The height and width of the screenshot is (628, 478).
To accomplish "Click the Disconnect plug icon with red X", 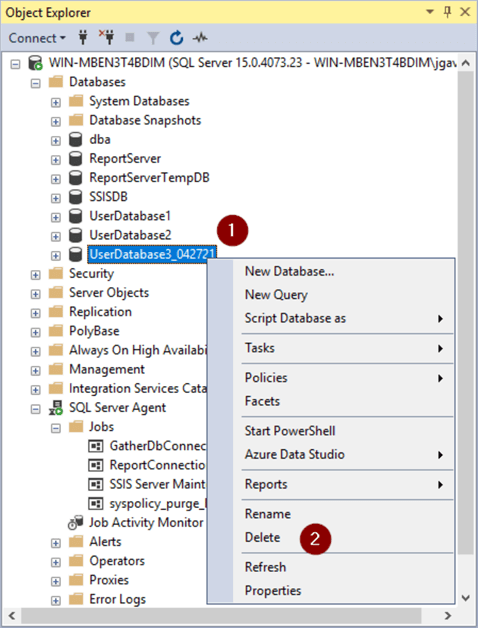I will point(107,38).
